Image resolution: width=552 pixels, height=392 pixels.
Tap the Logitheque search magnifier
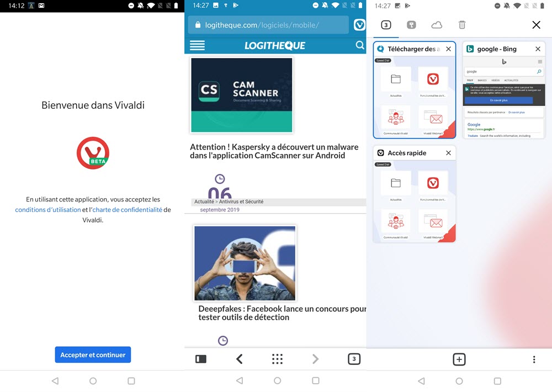[x=359, y=45]
